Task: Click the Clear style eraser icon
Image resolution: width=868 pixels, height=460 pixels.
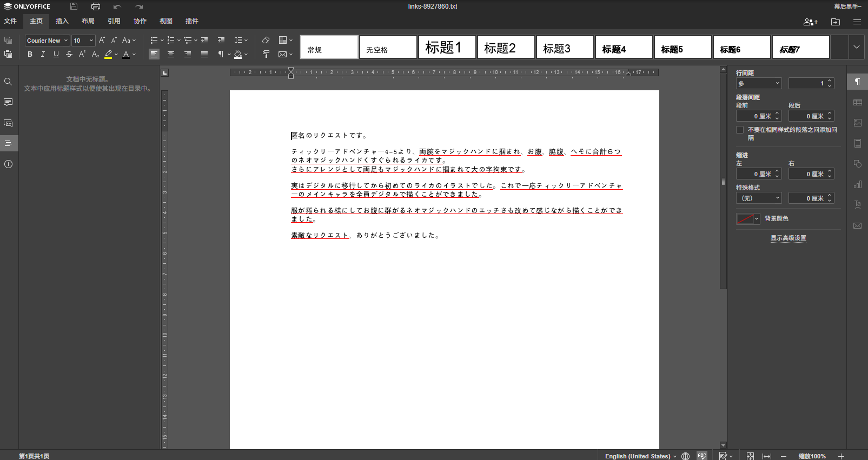Action: [x=266, y=41]
